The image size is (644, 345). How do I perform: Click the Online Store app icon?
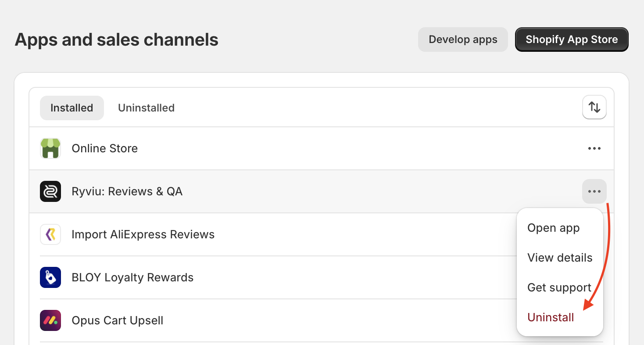[x=50, y=148]
